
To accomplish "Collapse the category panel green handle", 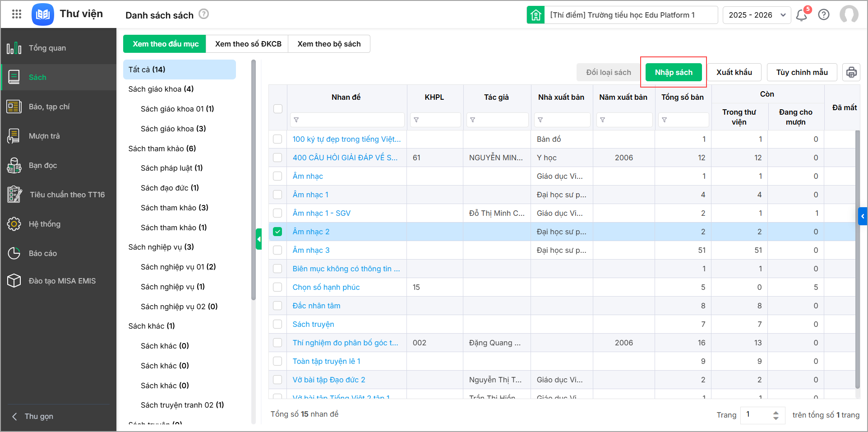I will pyautogui.click(x=259, y=239).
